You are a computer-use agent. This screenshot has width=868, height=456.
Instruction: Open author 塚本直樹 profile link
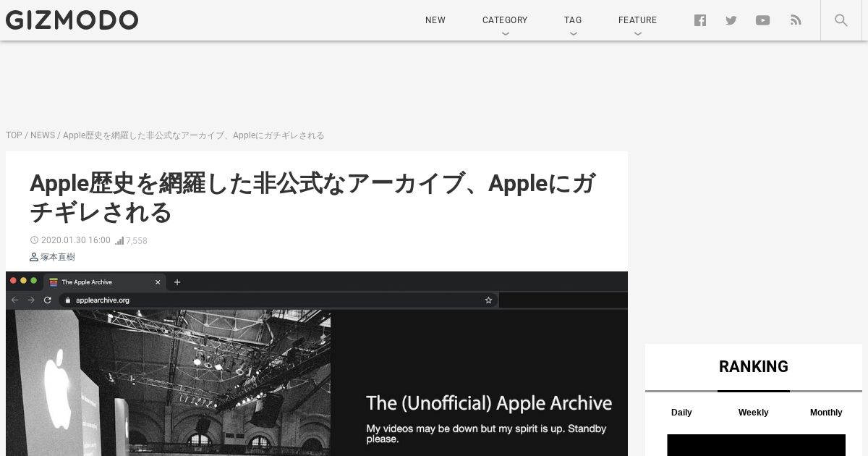pos(58,257)
